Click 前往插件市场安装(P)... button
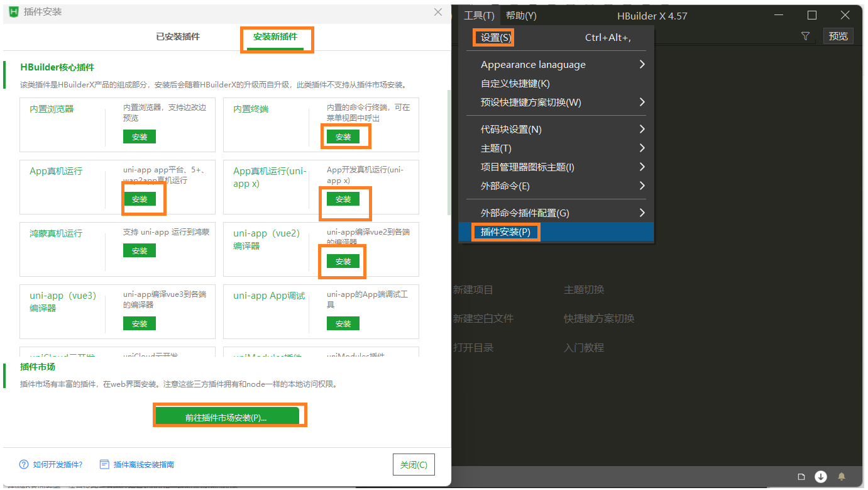Viewport: 868px width, 490px height. tap(227, 417)
